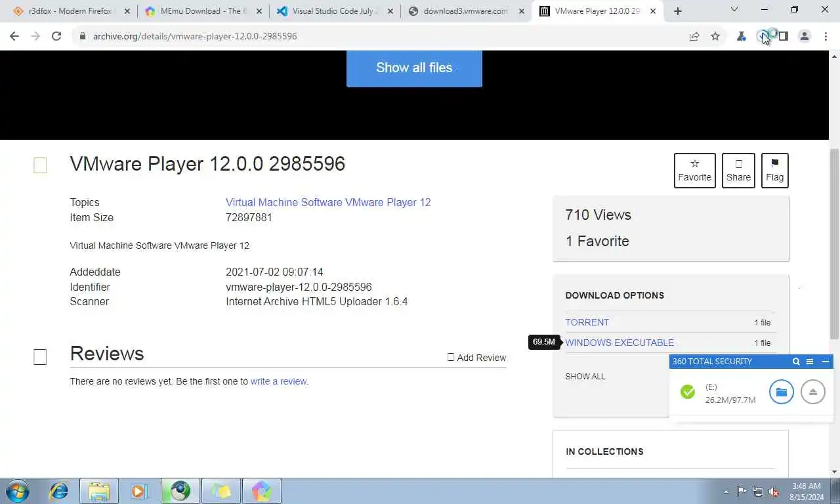Eject drive E: from 360 popup
Viewport: 840px width, 504px height.
pyautogui.click(x=813, y=392)
